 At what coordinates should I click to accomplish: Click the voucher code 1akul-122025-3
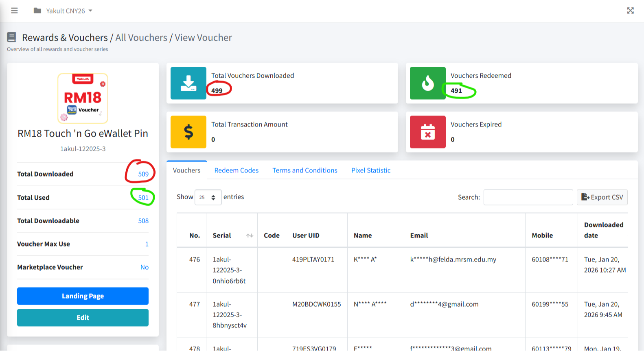(83, 149)
